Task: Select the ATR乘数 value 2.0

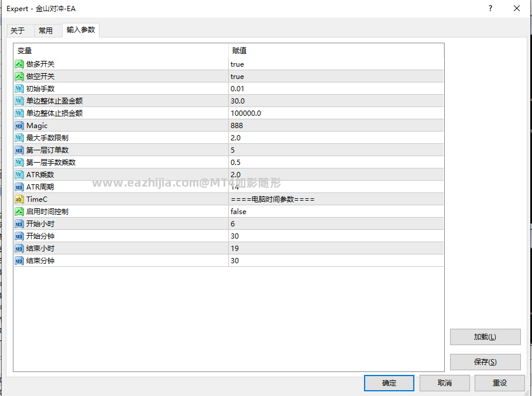Action: (x=235, y=175)
